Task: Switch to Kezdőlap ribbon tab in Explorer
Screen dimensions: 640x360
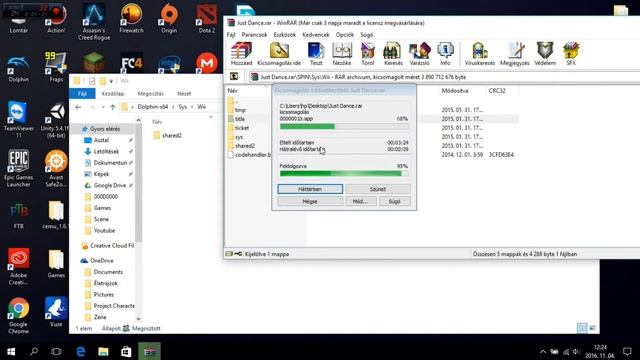Action: [113, 93]
